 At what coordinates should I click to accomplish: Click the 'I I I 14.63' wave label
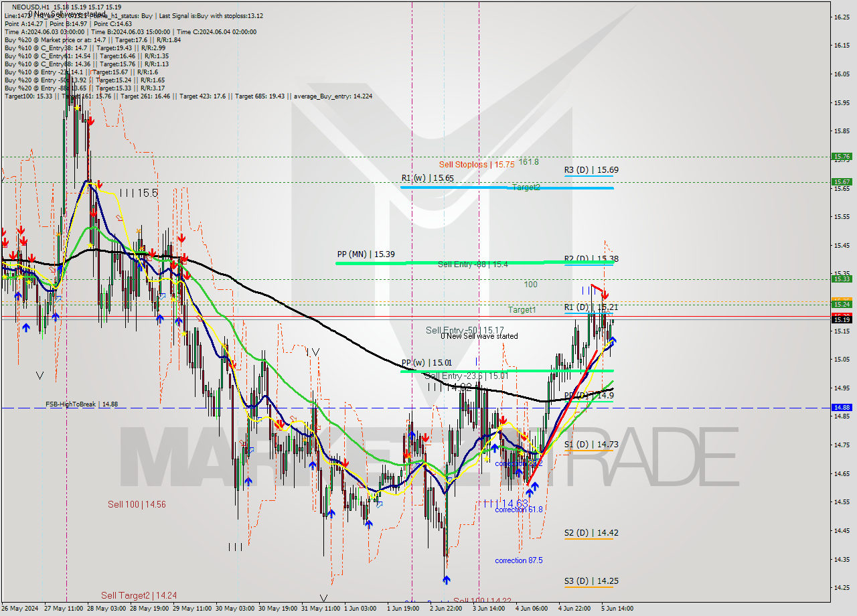[505, 504]
